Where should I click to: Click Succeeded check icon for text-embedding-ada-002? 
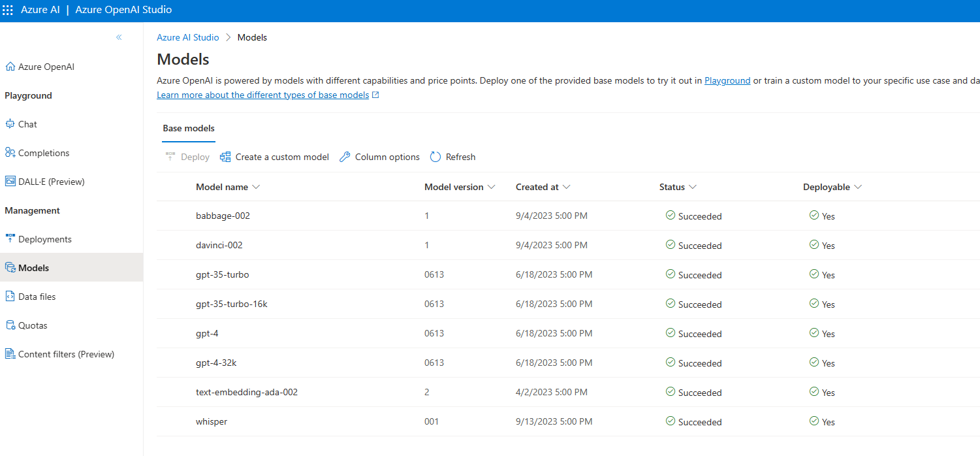[x=670, y=391]
